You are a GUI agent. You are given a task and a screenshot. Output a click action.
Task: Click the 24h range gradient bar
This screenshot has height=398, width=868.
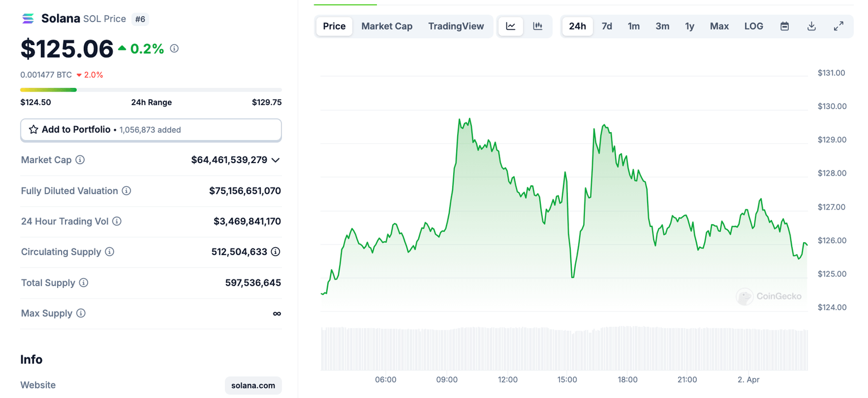[x=151, y=89]
